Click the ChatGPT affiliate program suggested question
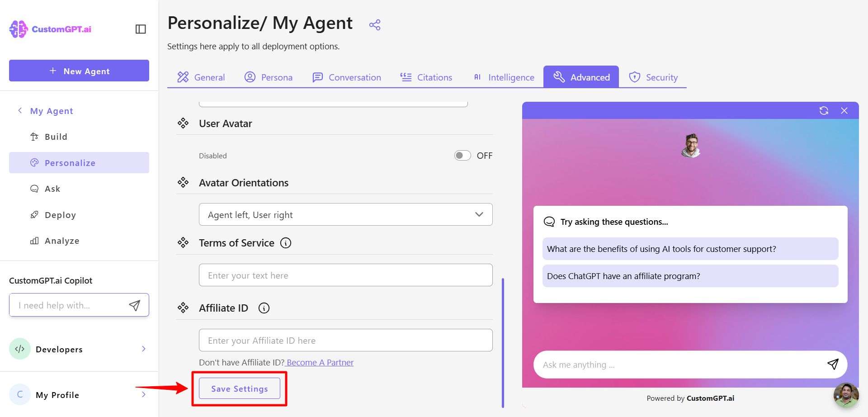 pos(690,276)
